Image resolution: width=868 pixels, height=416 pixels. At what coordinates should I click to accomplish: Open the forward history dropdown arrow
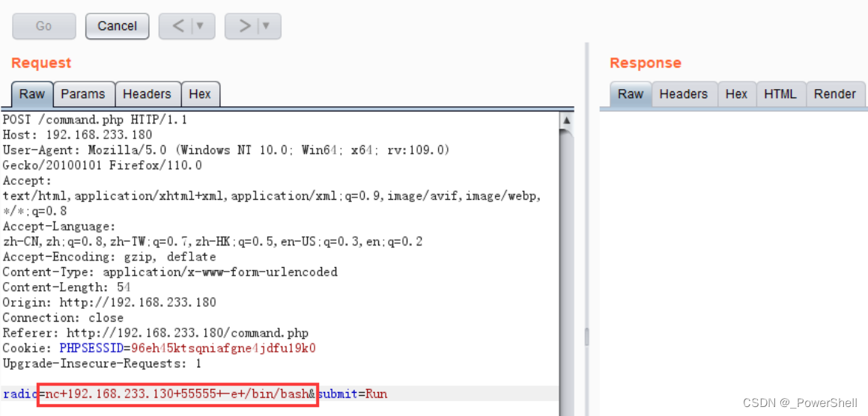[x=268, y=26]
